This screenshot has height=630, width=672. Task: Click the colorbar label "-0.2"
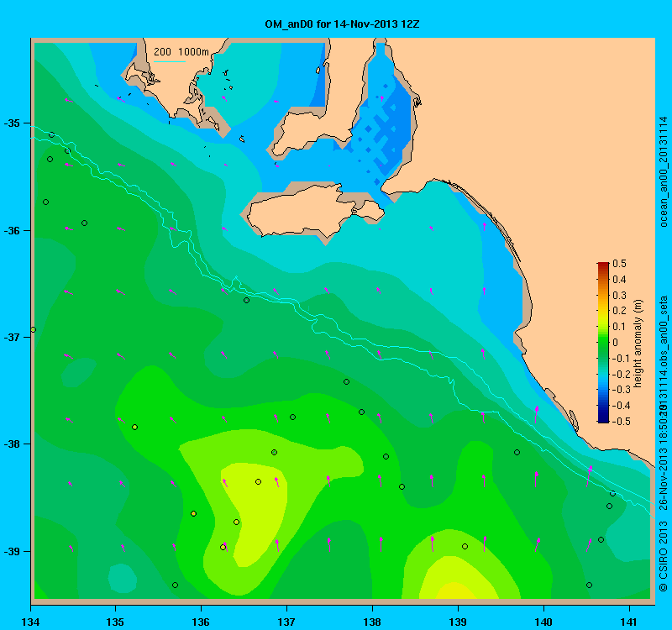(621, 374)
